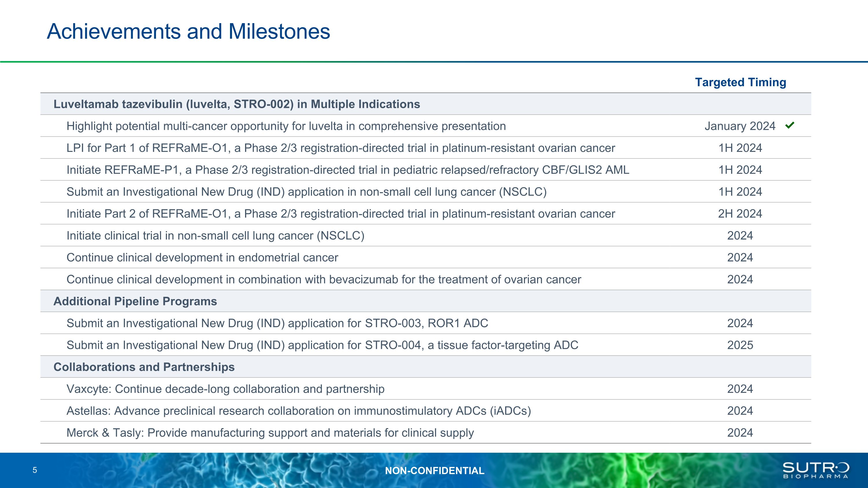Screen dimensions: 868x488
Task: Click the slide number 5
Action: coord(35,470)
